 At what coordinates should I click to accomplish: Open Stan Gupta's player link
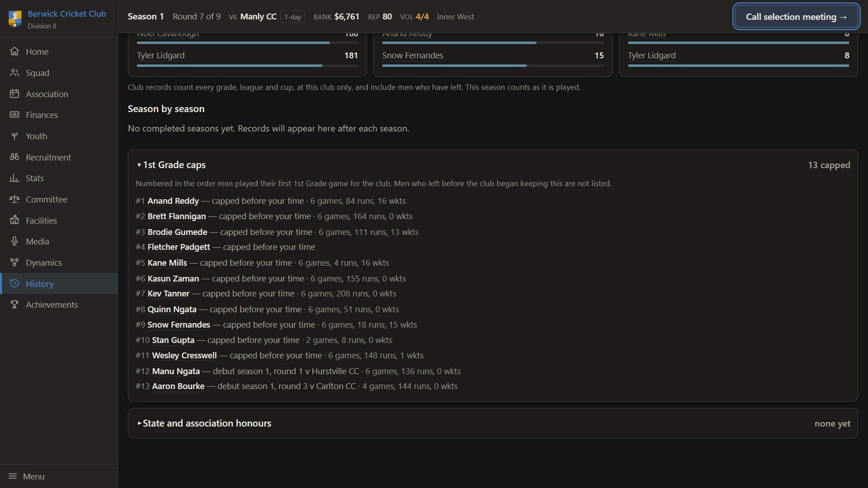click(x=173, y=340)
